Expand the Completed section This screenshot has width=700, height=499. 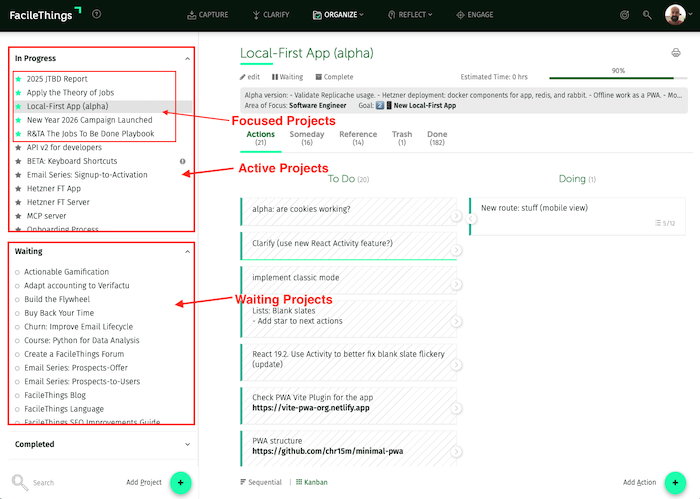(x=188, y=445)
